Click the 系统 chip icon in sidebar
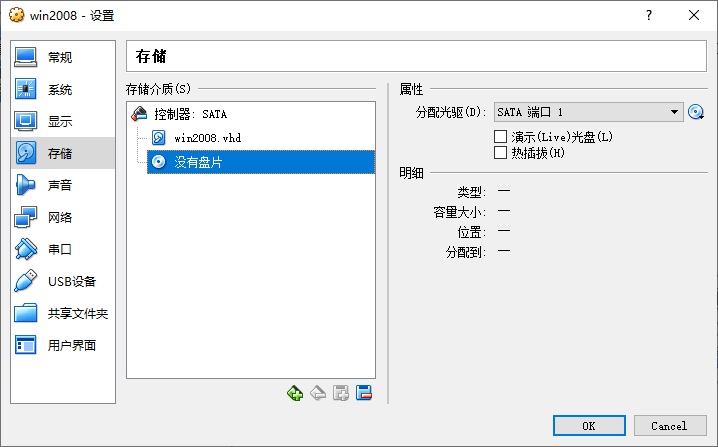The height and width of the screenshot is (447, 718). 26,89
